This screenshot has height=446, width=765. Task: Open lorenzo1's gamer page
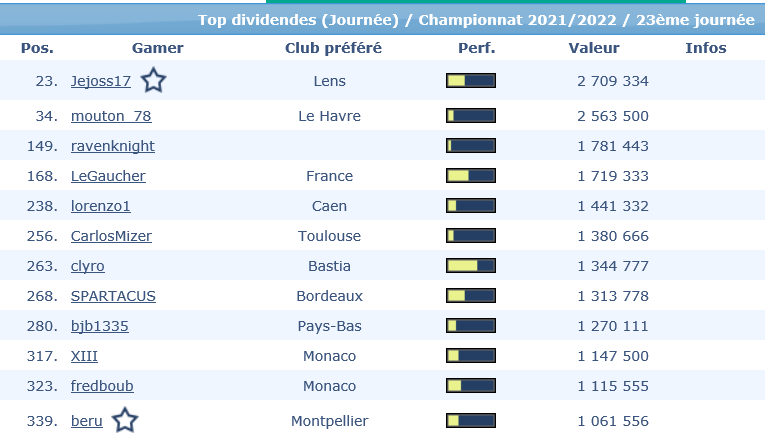click(x=101, y=206)
